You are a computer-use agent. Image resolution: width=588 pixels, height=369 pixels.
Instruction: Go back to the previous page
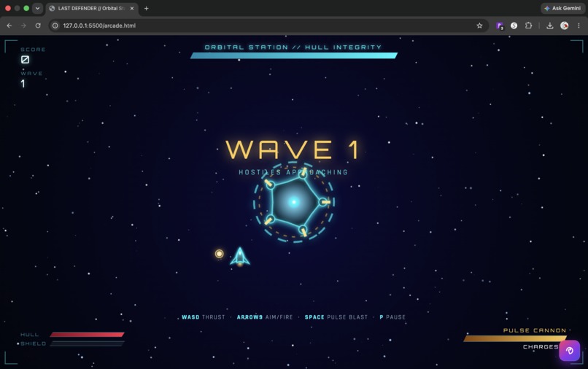[9, 26]
